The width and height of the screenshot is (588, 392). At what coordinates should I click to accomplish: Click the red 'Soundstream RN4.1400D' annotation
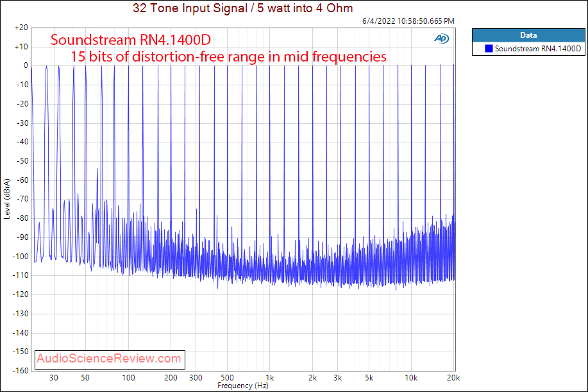click(x=131, y=40)
